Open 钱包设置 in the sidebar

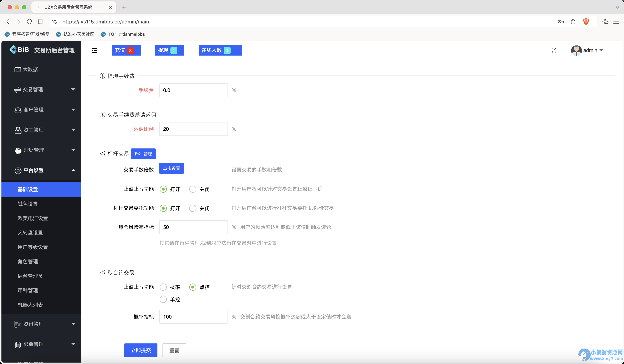point(41,204)
